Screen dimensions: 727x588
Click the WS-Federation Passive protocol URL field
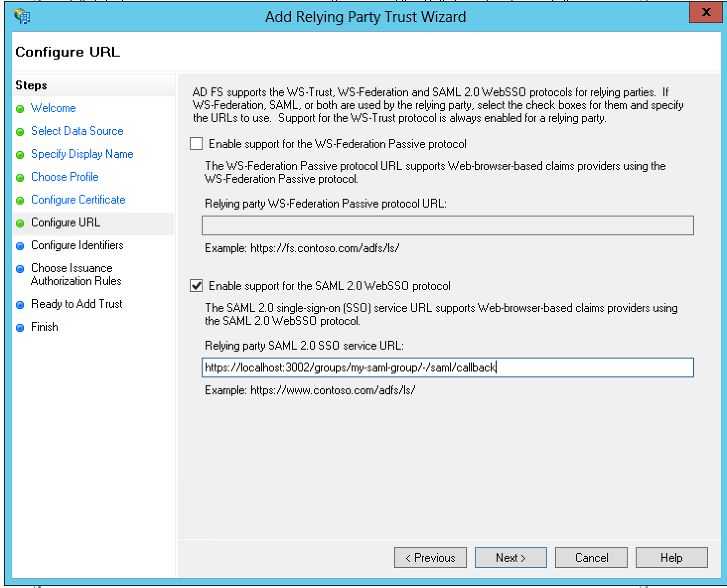coord(447,225)
